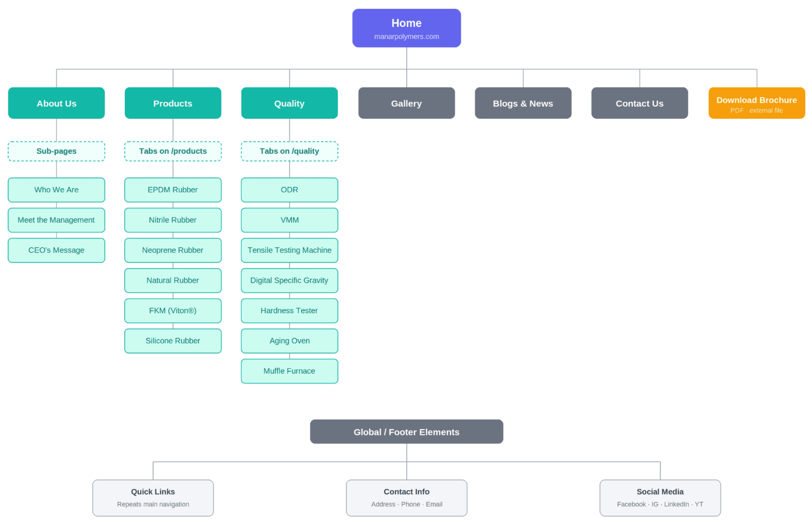The image size is (812, 526).
Task: Select the Silicone Rubber node
Action: 173,341
